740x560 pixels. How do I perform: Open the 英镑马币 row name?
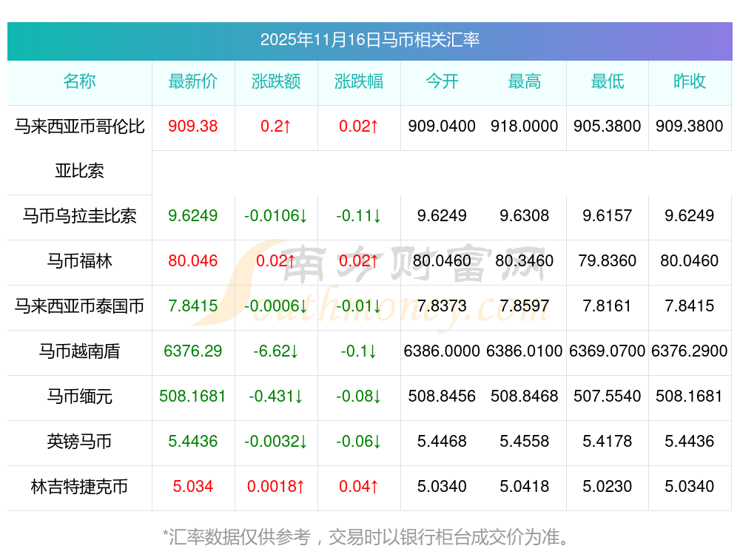[x=79, y=442]
